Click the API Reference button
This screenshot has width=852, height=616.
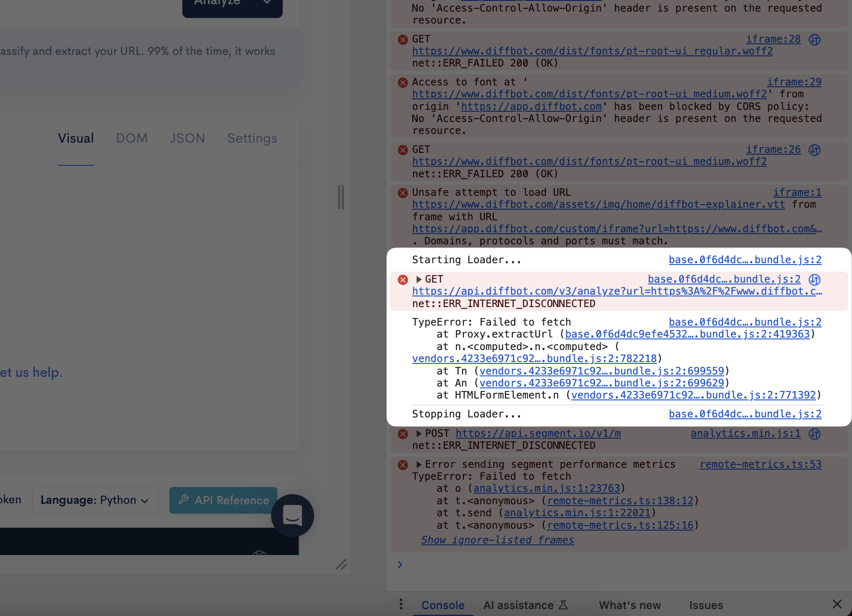click(223, 500)
